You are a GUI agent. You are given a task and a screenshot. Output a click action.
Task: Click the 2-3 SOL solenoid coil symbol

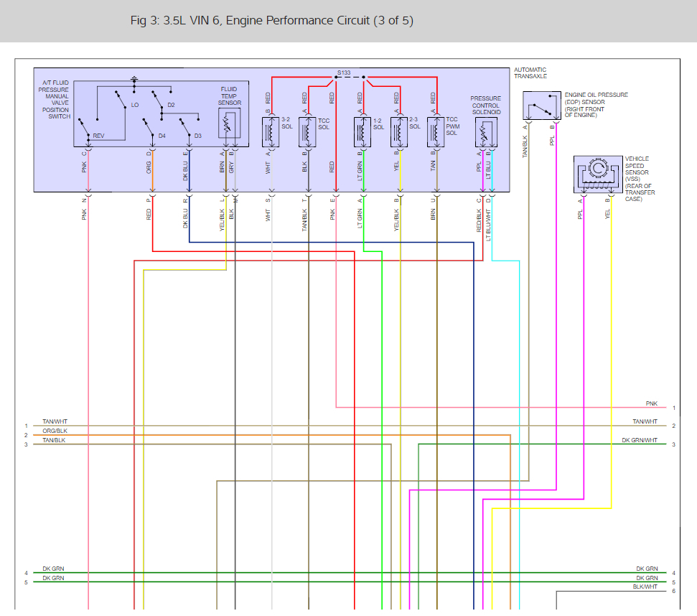pos(398,132)
